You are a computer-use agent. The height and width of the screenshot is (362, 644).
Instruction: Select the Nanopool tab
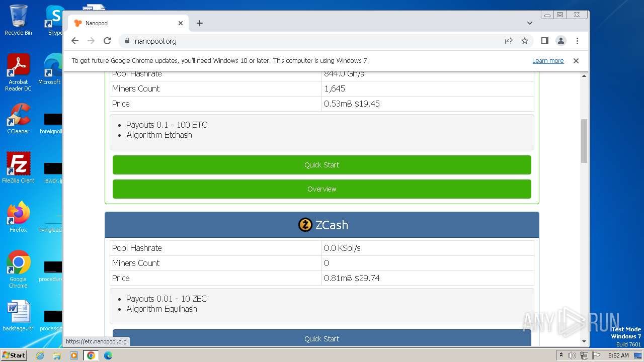[128, 23]
